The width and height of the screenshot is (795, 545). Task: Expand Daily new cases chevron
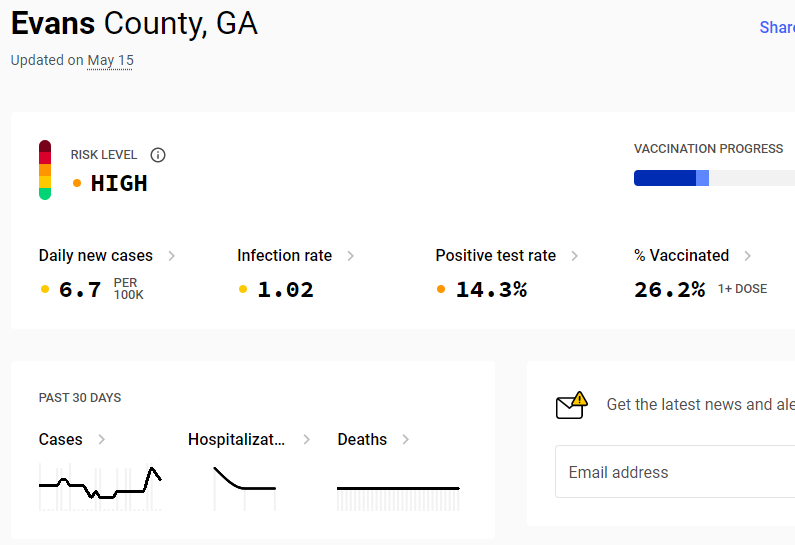pos(171,256)
